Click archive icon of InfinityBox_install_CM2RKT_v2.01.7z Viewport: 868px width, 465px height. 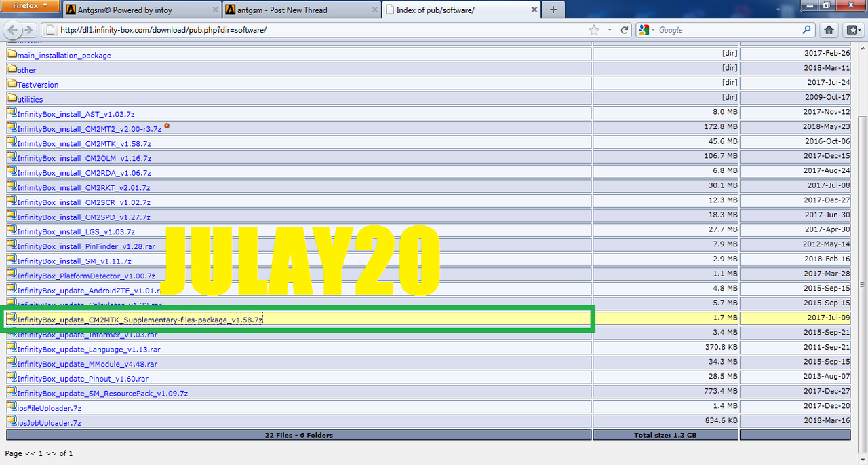click(12, 186)
